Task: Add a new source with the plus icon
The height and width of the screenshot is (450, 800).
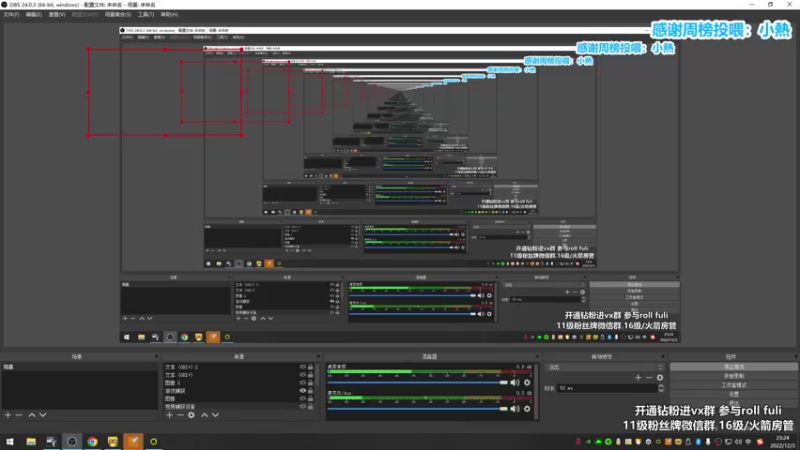Action: coord(169,415)
